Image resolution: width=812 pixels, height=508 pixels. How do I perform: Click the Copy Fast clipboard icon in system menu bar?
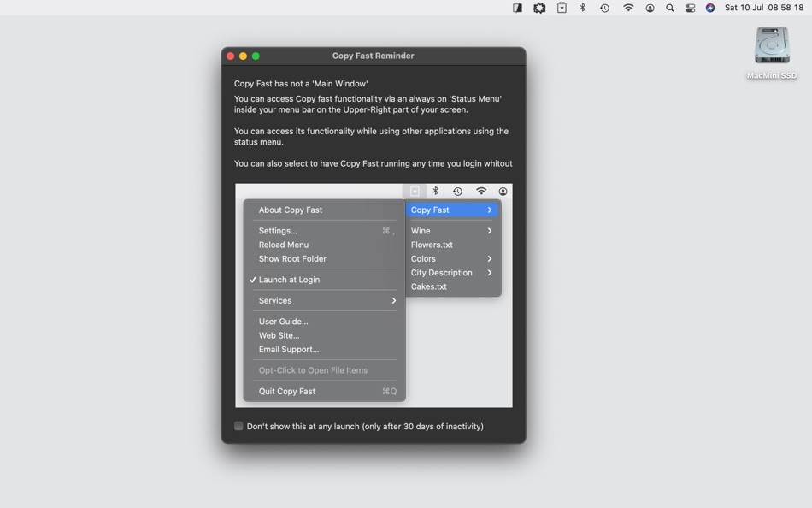point(562,8)
